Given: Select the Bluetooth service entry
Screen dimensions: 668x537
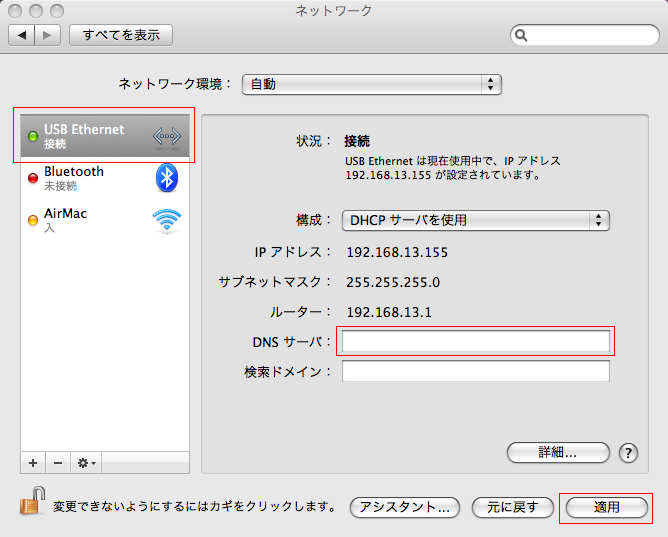Looking at the screenshot, I should click(105, 178).
